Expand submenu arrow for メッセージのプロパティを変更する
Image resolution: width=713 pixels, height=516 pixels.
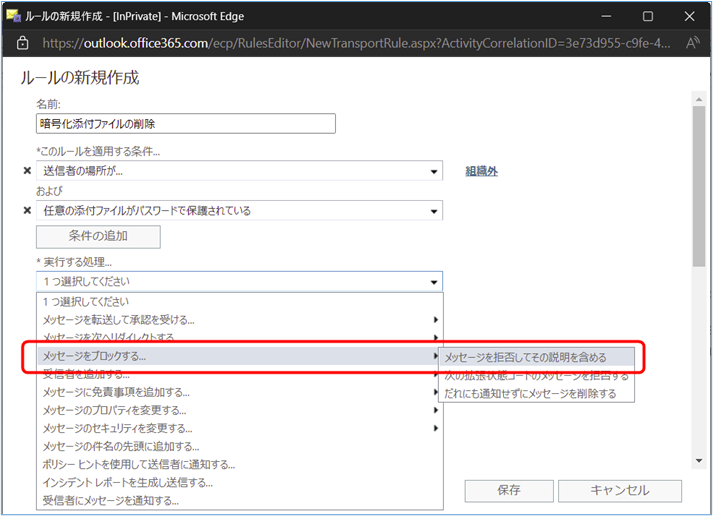[x=436, y=410]
